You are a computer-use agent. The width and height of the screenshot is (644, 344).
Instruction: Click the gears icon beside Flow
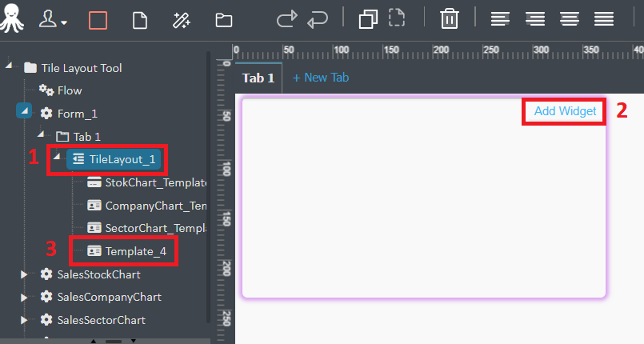46,90
